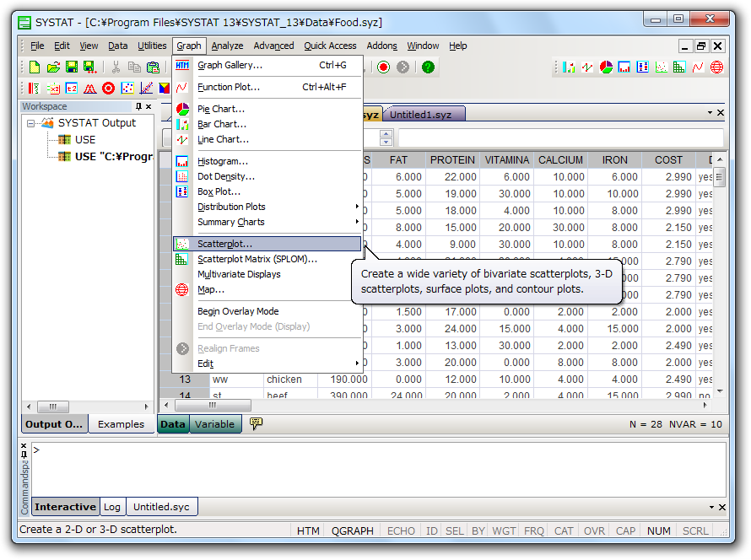Image resolution: width=751 pixels, height=560 pixels.
Task: Click the data grid vertical scrollbar thumb
Action: tap(720, 178)
